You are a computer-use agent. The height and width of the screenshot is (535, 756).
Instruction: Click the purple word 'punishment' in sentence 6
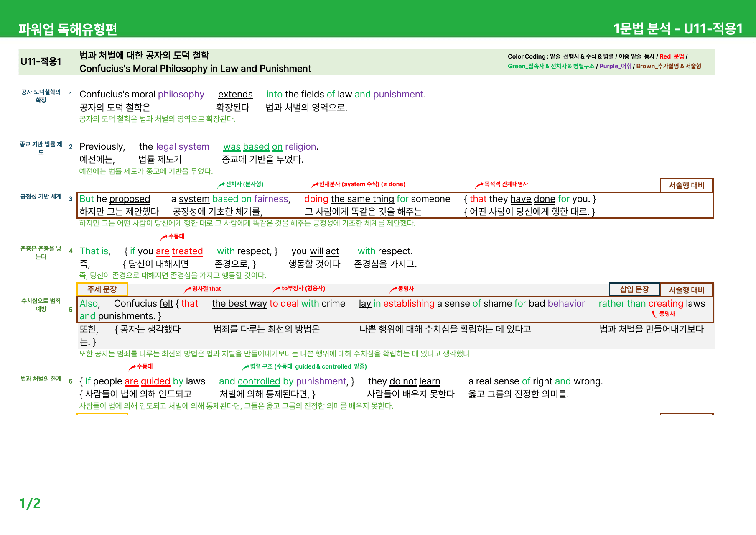321,381
